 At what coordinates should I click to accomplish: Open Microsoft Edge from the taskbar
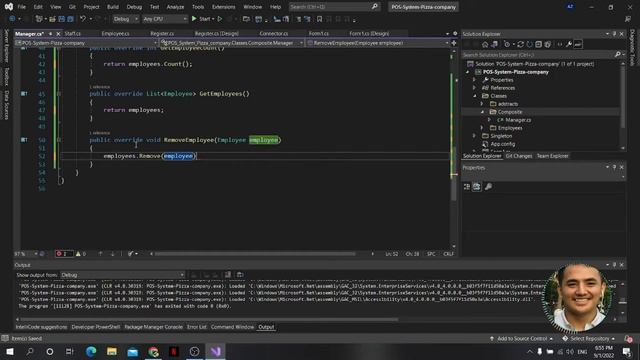(x=91, y=351)
